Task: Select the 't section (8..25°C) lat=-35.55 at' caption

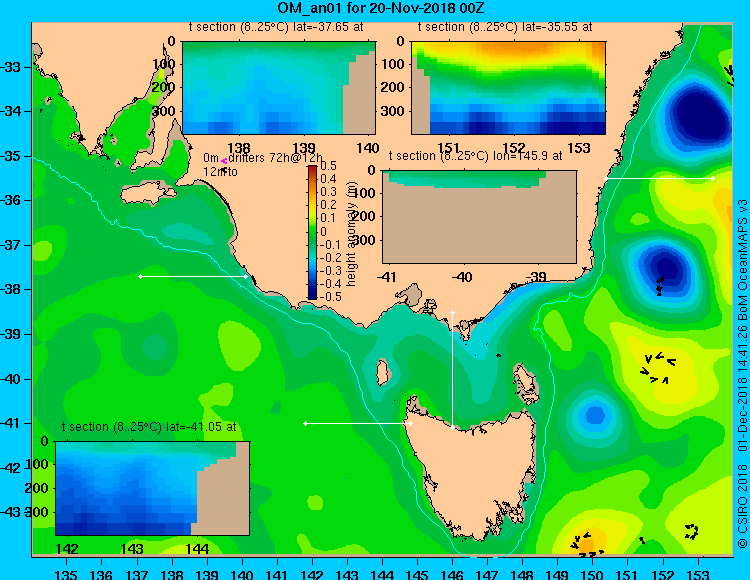Action: 505,27
